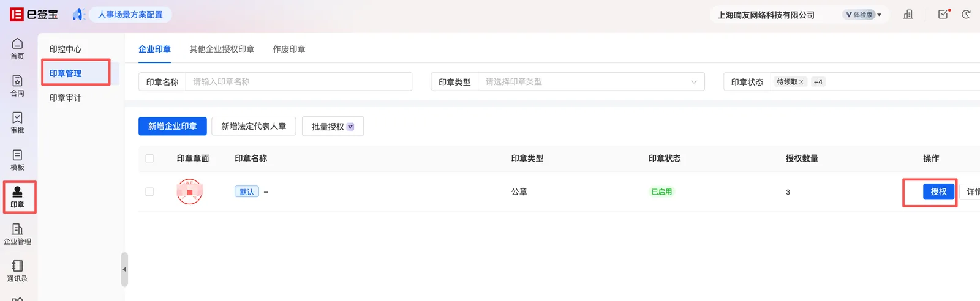The image size is (980, 301).
Task: Open 通讯录 in the sidebar
Action: pos(17,271)
